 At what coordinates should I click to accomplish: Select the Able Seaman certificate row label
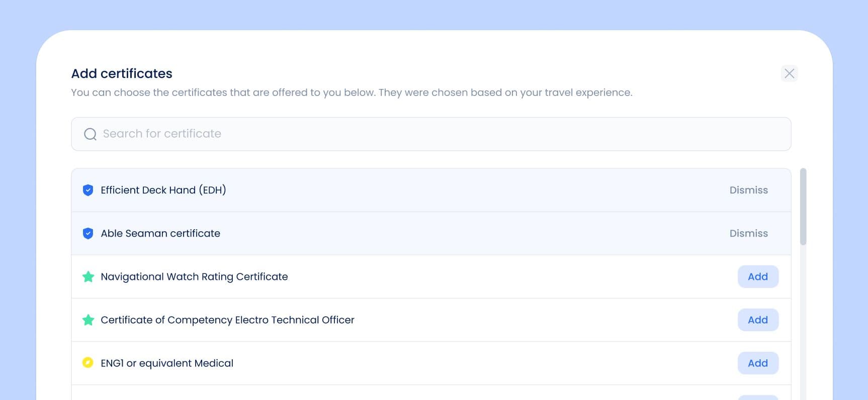tap(160, 233)
